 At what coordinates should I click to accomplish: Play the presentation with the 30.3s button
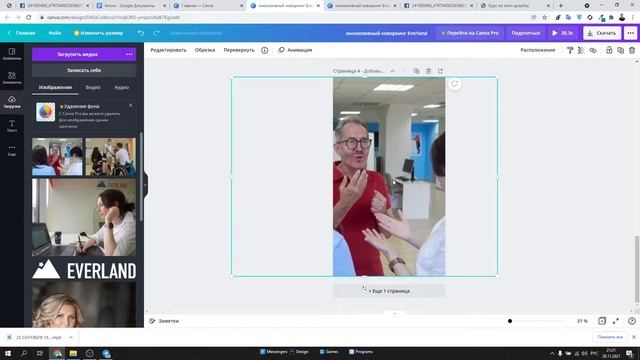pos(563,33)
